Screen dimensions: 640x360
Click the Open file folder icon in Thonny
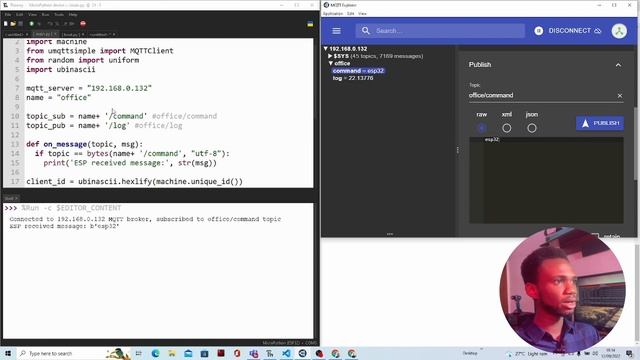tap(13, 24)
